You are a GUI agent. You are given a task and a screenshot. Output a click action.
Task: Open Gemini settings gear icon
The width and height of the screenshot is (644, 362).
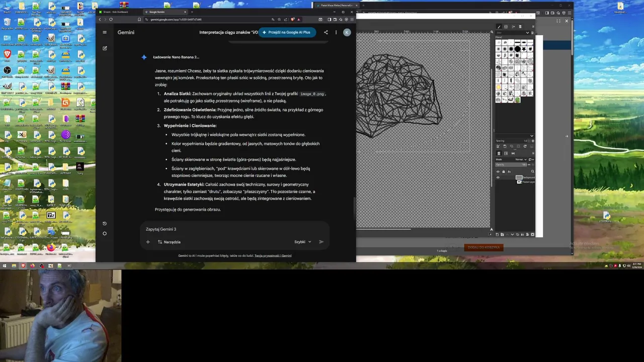click(x=105, y=233)
